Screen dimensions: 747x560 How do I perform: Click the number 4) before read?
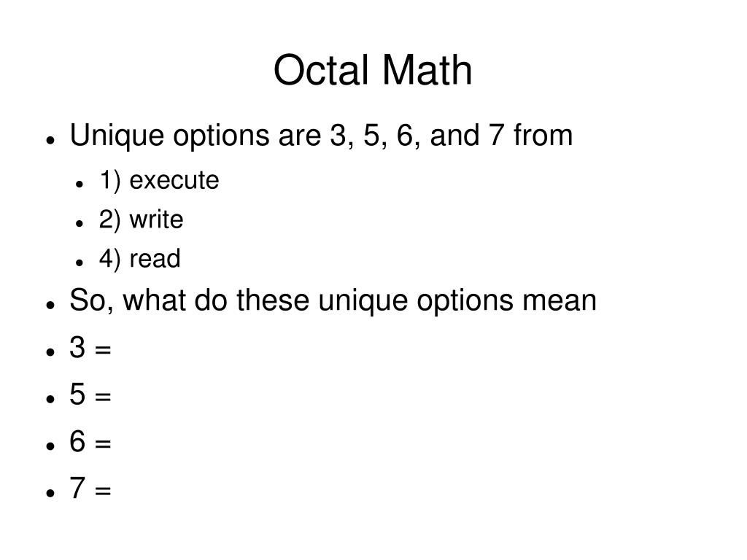[x=109, y=259]
